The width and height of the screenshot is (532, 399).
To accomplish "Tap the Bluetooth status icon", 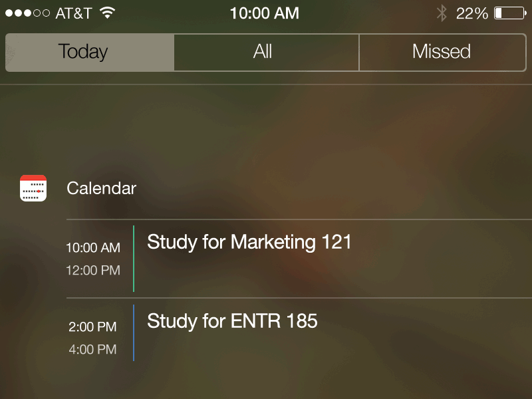I will pos(441,12).
